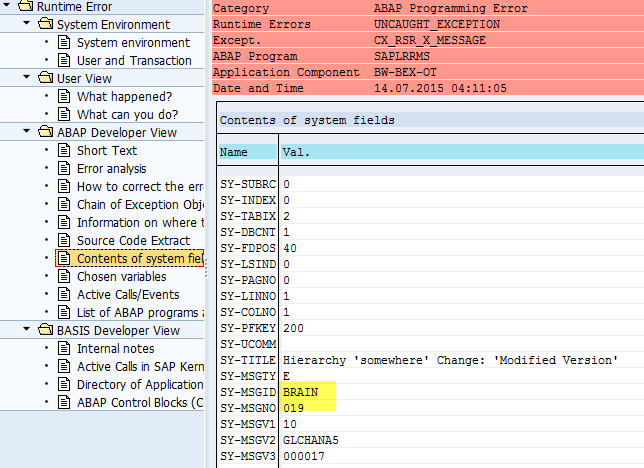
Task: Click the BASIS Developer View folder icon
Action: (x=46, y=330)
